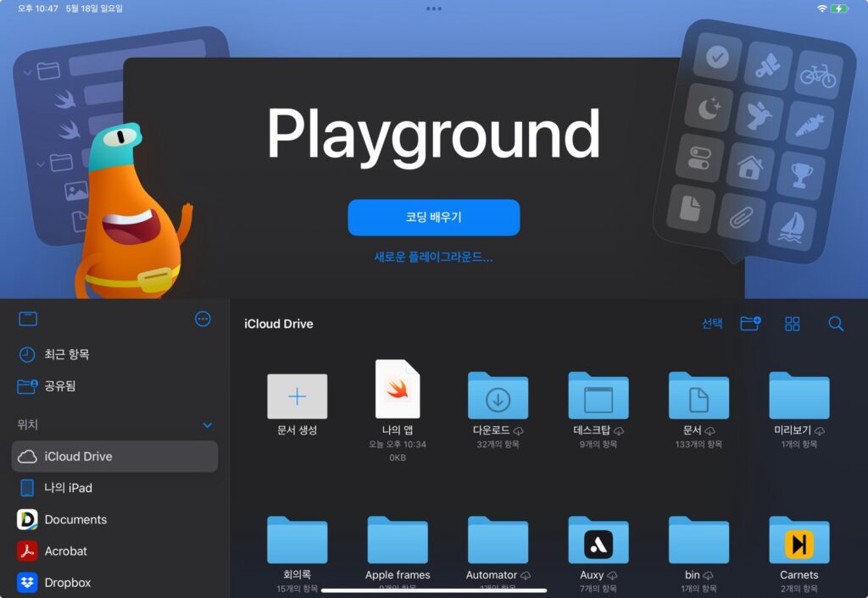Screen dimensions: 868x598
Task: Tap the battery charging indicator
Action: click(x=839, y=8)
